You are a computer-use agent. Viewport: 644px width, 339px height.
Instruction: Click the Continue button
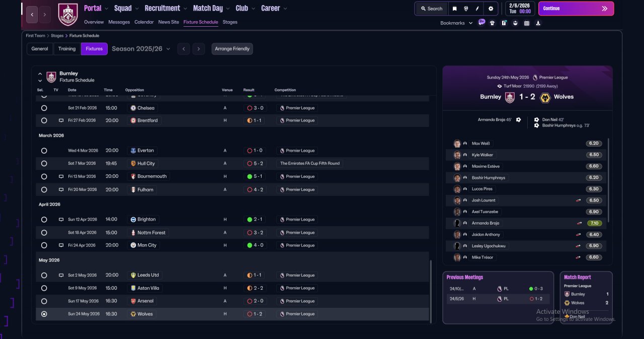(x=576, y=9)
